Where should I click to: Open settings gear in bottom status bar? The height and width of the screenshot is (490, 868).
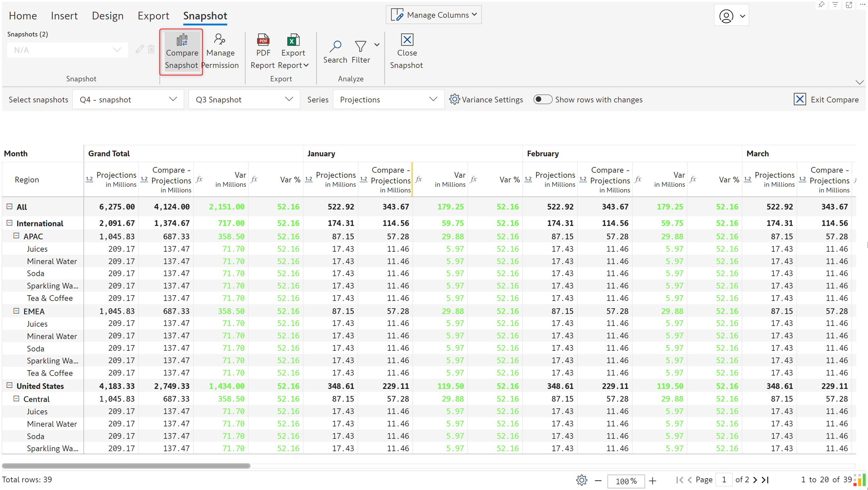pyautogui.click(x=581, y=480)
